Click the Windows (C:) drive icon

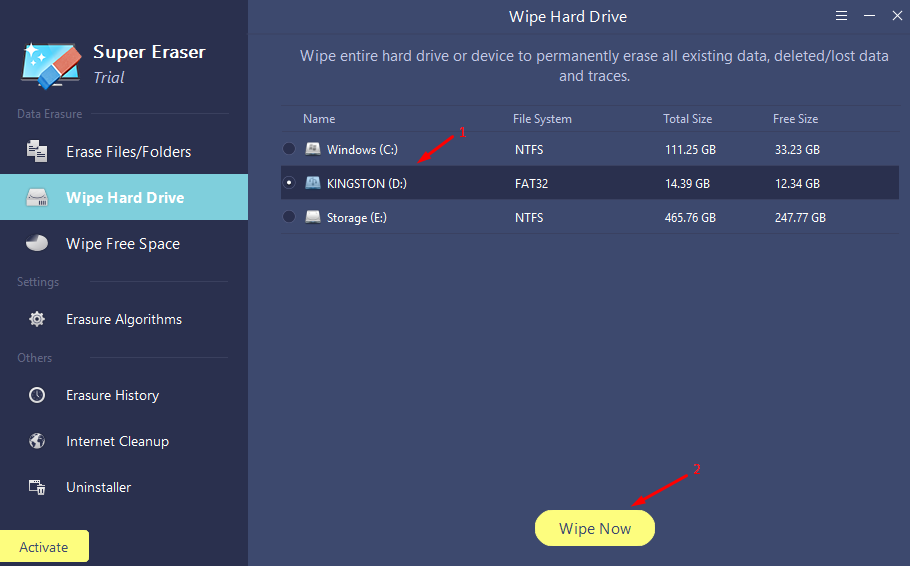[313, 149]
